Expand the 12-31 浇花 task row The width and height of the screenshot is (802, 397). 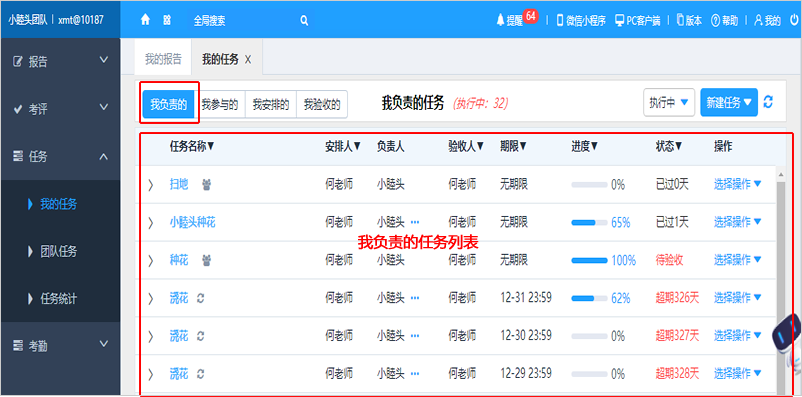(150, 298)
